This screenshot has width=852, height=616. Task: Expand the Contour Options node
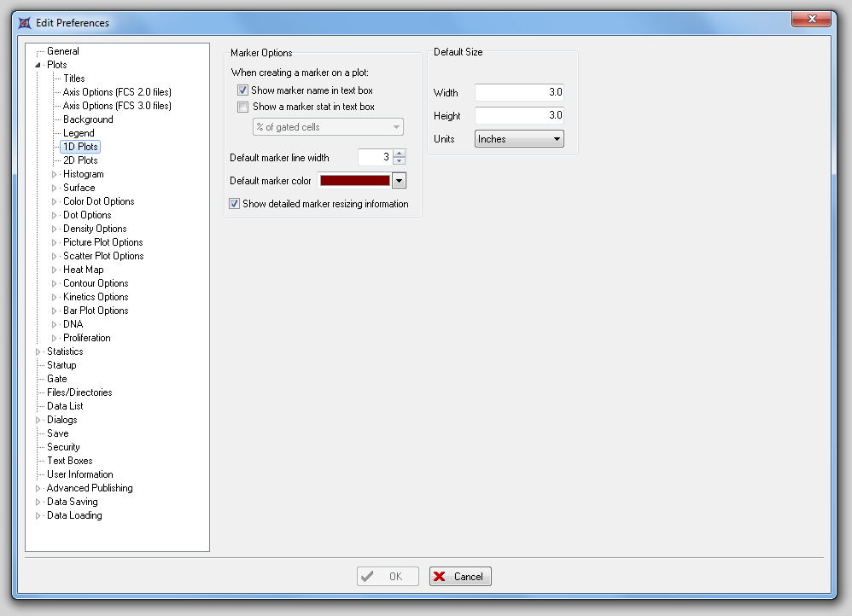(54, 283)
